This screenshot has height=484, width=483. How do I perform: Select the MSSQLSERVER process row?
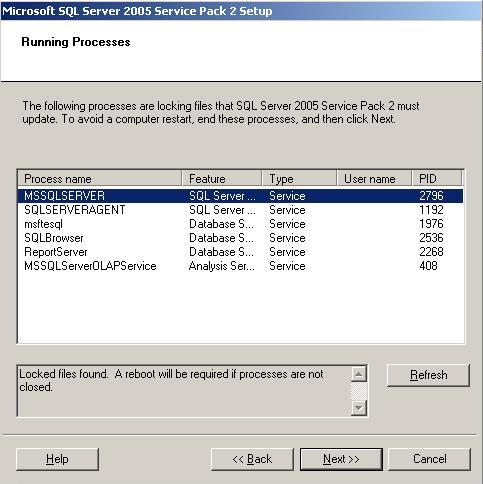(240, 196)
